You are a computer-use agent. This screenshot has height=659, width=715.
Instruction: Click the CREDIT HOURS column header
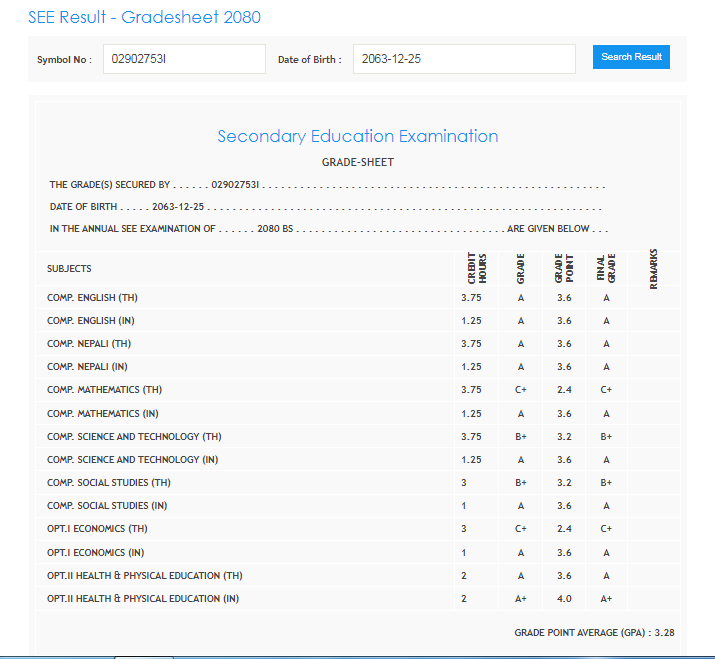(476, 269)
